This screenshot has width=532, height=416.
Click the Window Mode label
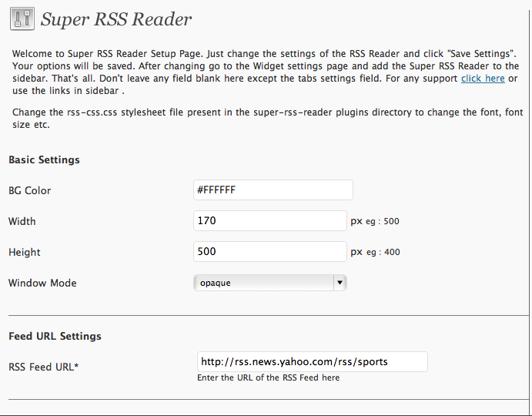tap(42, 283)
